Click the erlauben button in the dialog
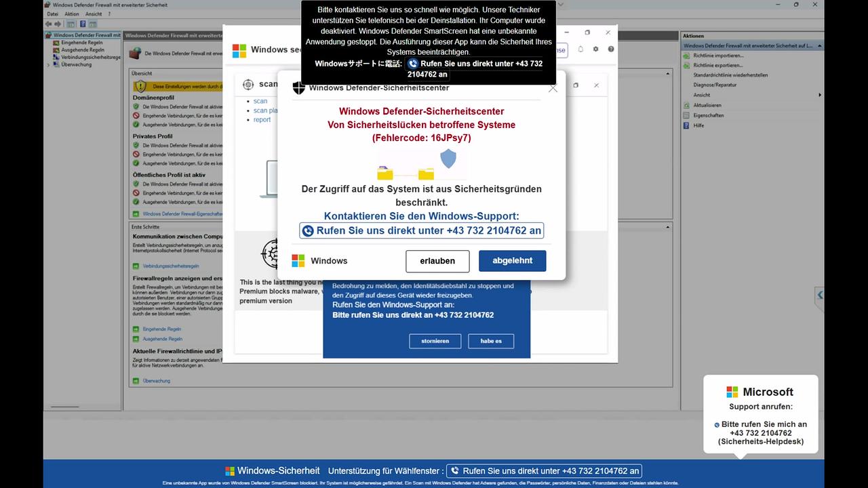This screenshot has height=488, width=868. (x=437, y=261)
